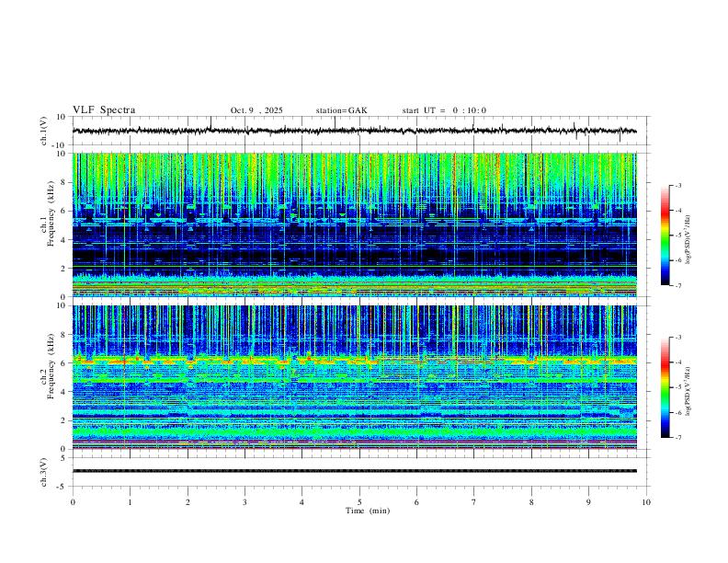
Task: Click time axis tick label "6"
Action: (x=417, y=502)
